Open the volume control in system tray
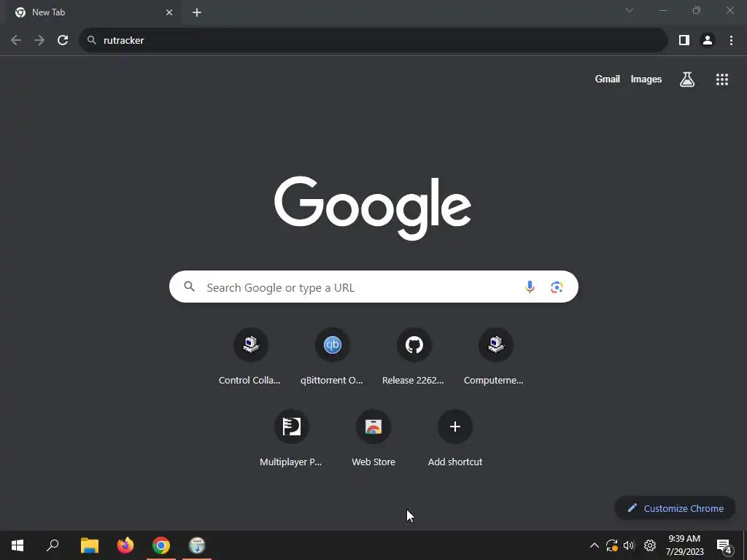Screen dimensions: 747x560 [x=629, y=545]
